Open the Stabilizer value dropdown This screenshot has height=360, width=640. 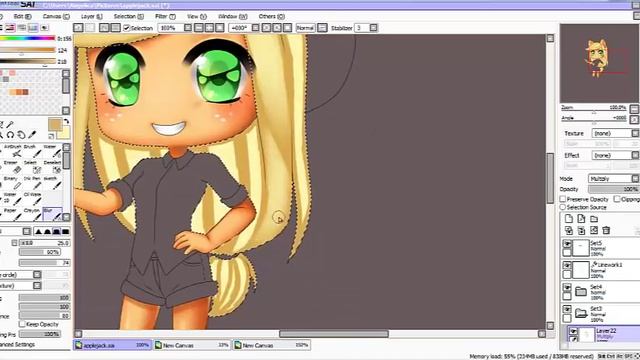coord(373,28)
